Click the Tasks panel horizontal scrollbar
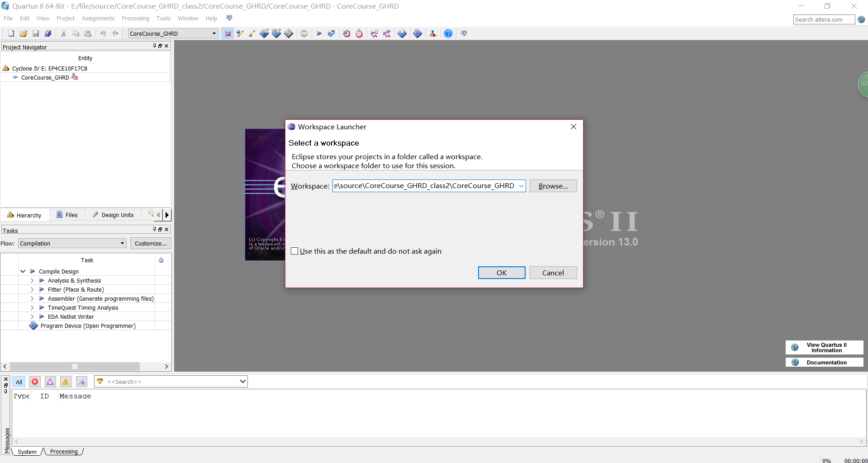 85,366
